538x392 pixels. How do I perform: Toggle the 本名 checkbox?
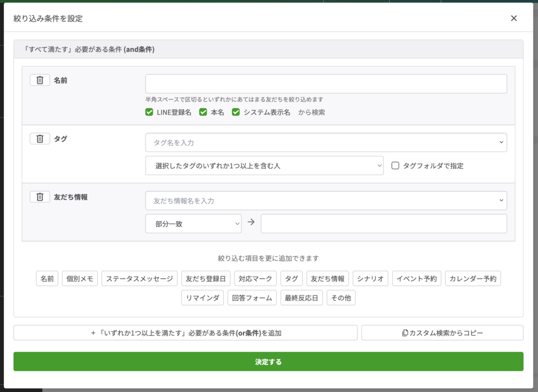[203, 112]
